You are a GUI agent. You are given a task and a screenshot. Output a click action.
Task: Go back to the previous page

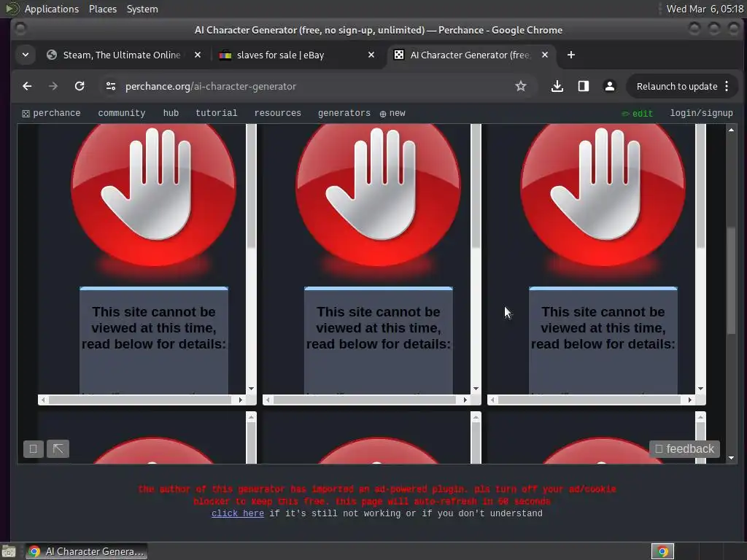(x=27, y=86)
